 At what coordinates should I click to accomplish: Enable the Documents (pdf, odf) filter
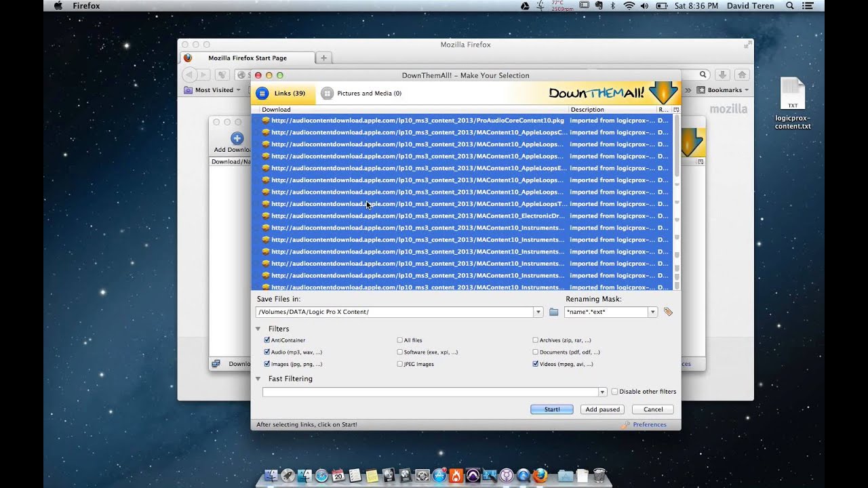(536, 352)
